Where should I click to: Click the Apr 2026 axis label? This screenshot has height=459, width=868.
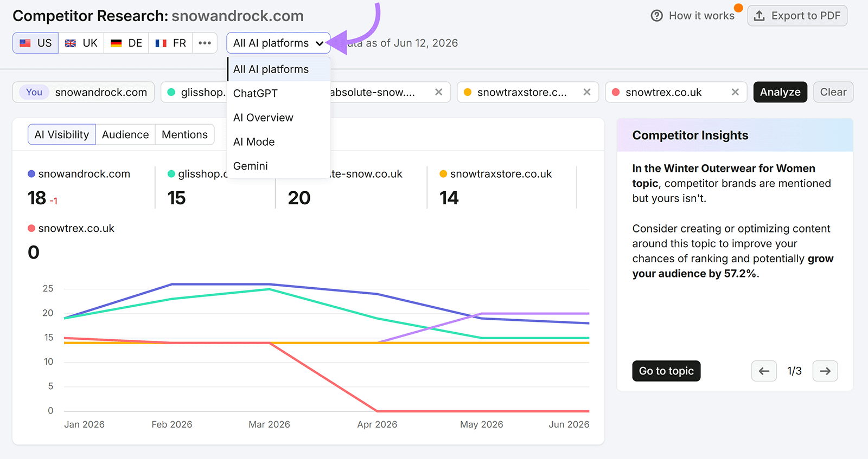377,424
